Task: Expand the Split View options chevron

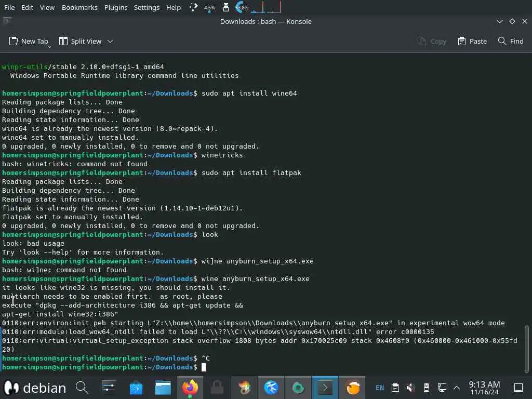Action: coord(110,42)
